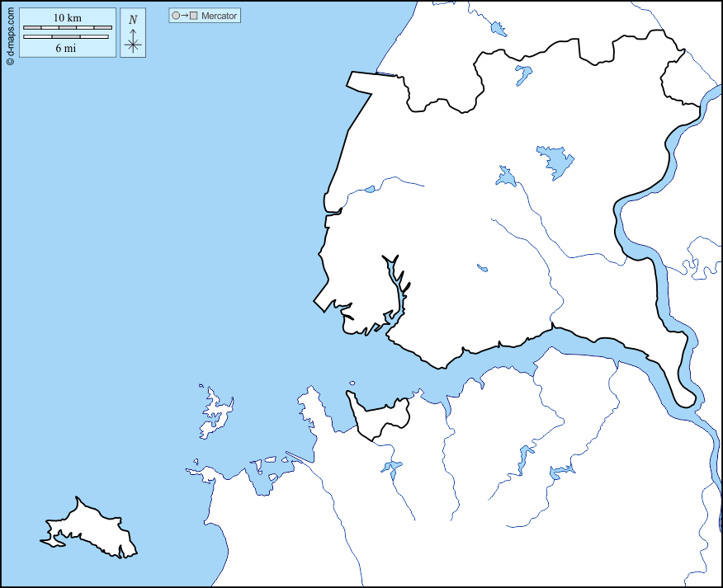Click the river loop bend on the east

tap(683, 394)
